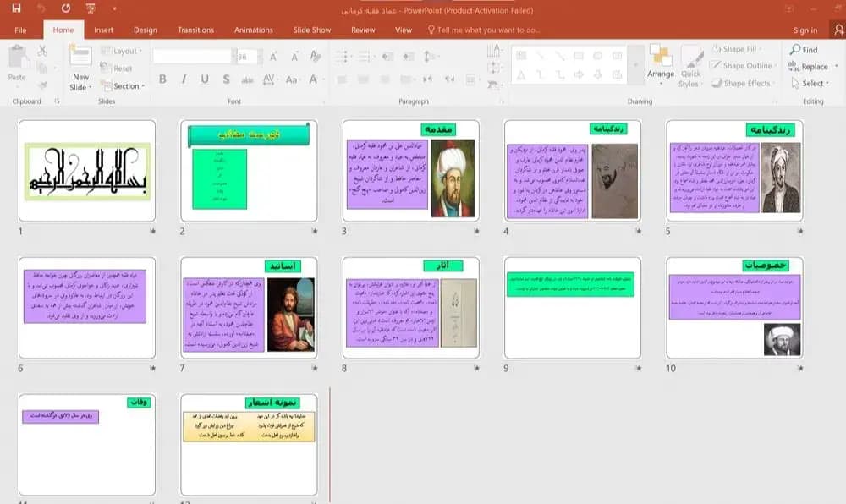Toggle strikethrough formatting
Image resolution: width=846 pixels, height=504 pixels.
point(247,79)
